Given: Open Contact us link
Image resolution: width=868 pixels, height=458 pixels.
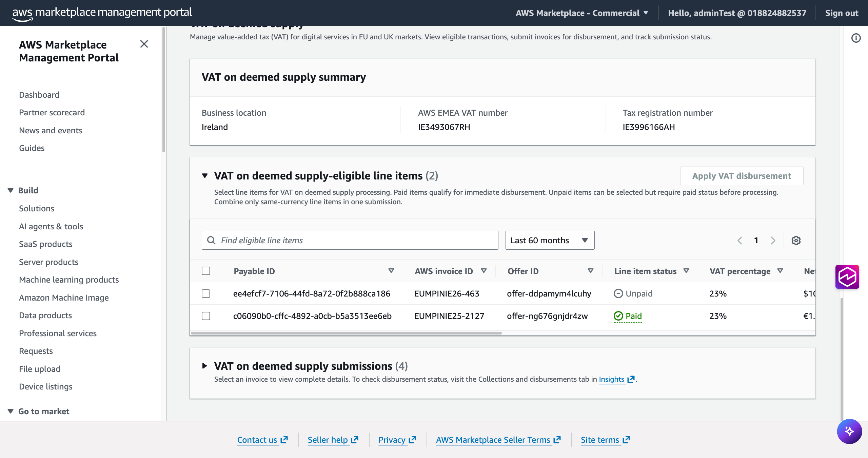Looking at the screenshot, I should click(x=262, y=440).
